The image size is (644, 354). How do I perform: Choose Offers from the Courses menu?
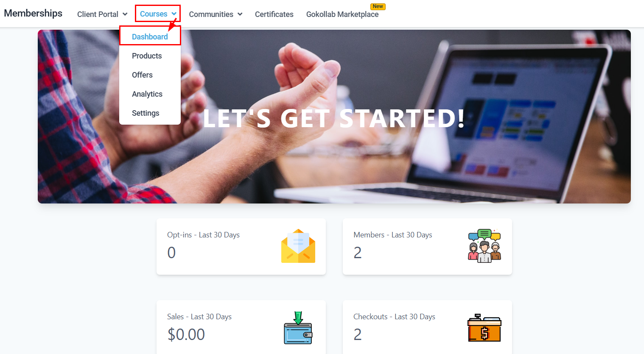point(142,75)
